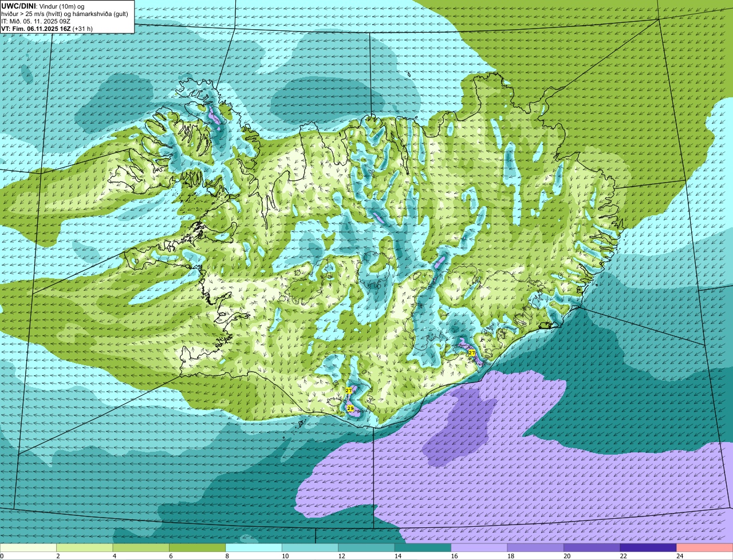Pick the 10–12 m/s legend swatch
733x560 pixels.
(310, 547)
